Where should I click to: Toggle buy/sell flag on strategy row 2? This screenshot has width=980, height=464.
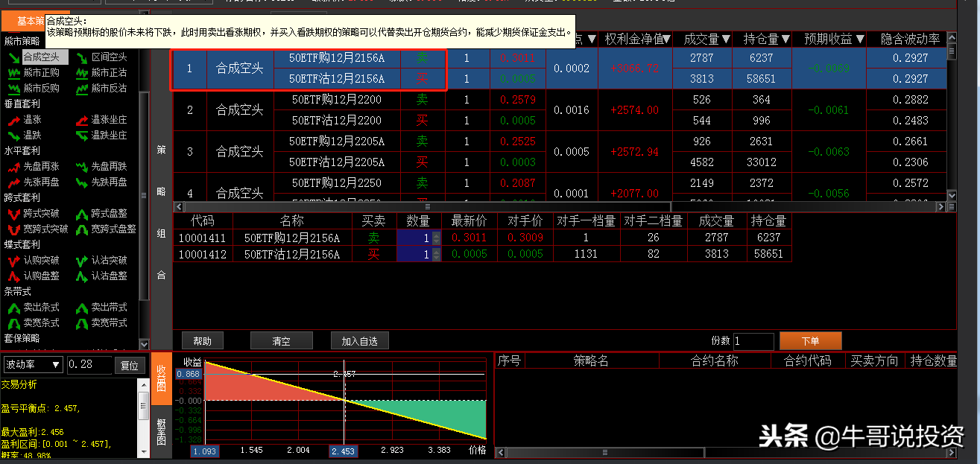(x=423, y=99)
